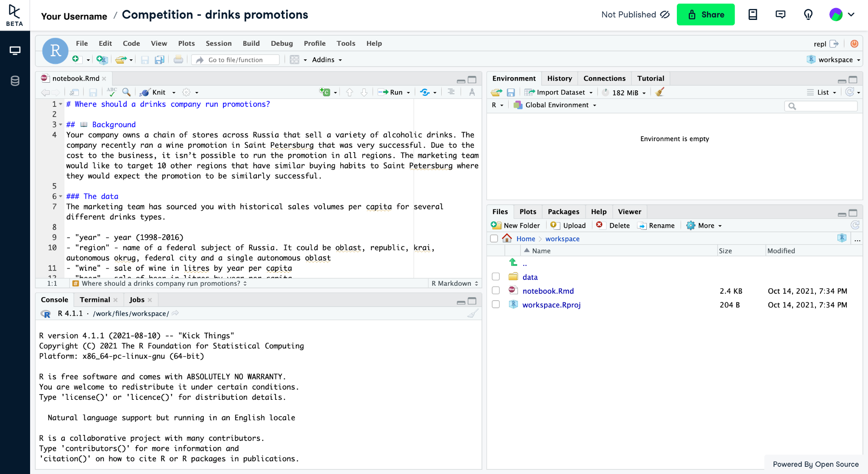Screen dimensions: 868x474
Task: Select the workspace.Rproj checkbox
Action: [x=495, y=305]
